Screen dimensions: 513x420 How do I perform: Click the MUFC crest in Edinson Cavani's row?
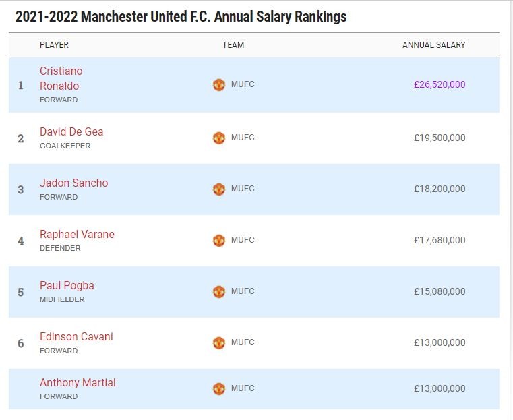pyautogui.click(x=218, y=342)
